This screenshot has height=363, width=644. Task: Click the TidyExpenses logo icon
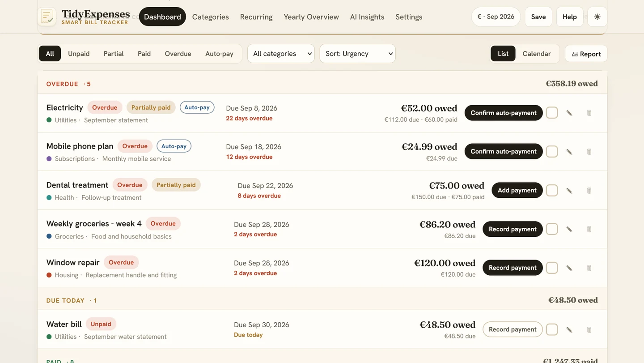47,17
